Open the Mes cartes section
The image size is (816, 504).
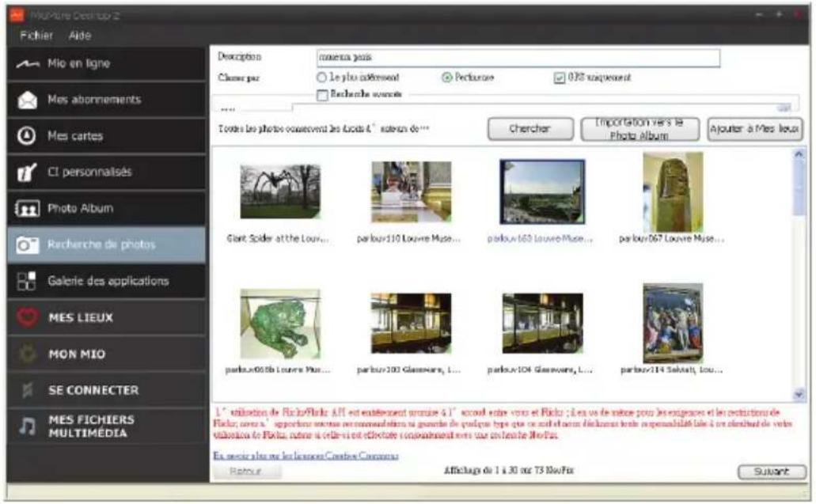(x=107, y=136)
